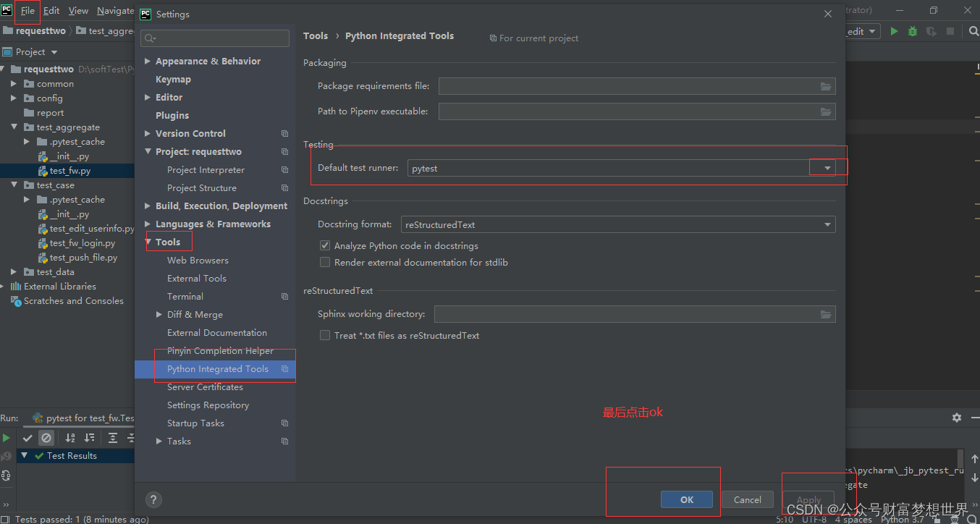Toggle Show Passed checkmark in Run toolbar

click(28, 438)
